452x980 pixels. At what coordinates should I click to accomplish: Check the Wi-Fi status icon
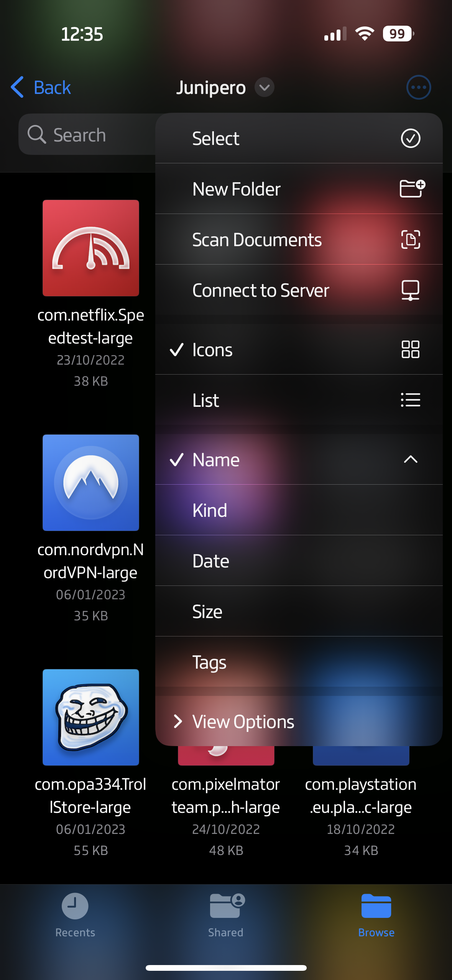pyautogui.click(x=365, y=34)
